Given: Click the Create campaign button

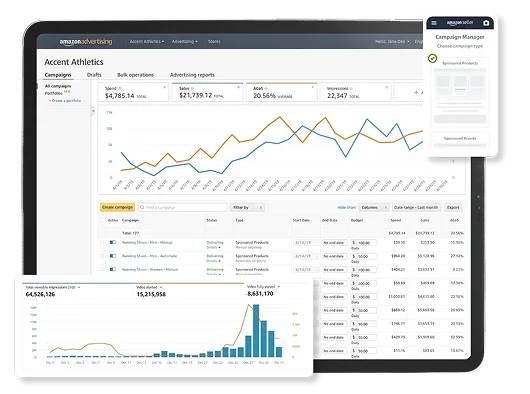Looking at the screenshot, I should (117, 207).
